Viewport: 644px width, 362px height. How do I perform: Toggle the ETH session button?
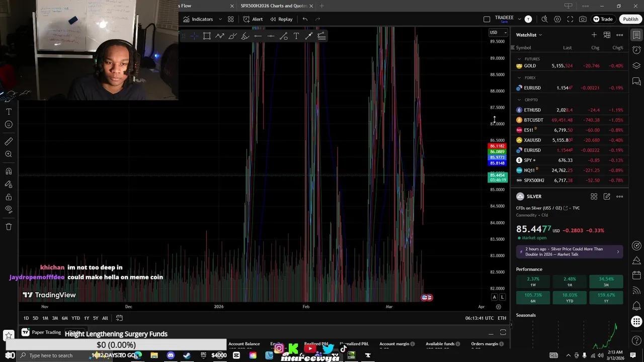click(x=502, y=318)
